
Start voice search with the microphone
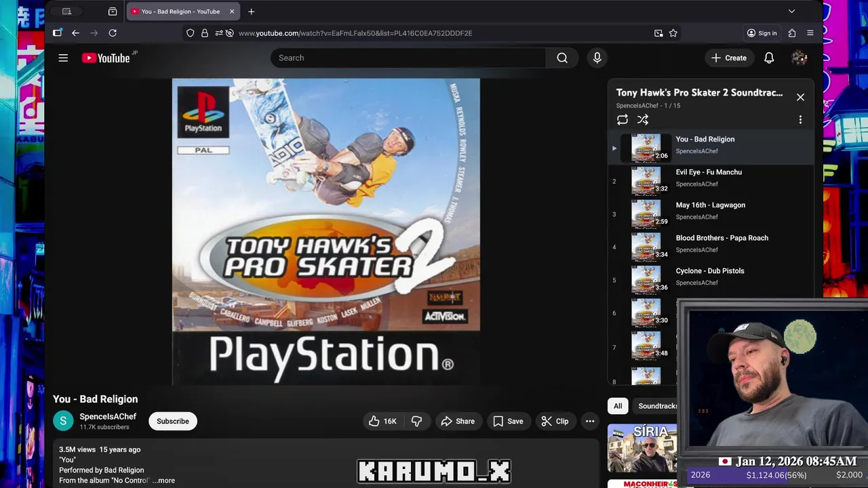point(597,58)
